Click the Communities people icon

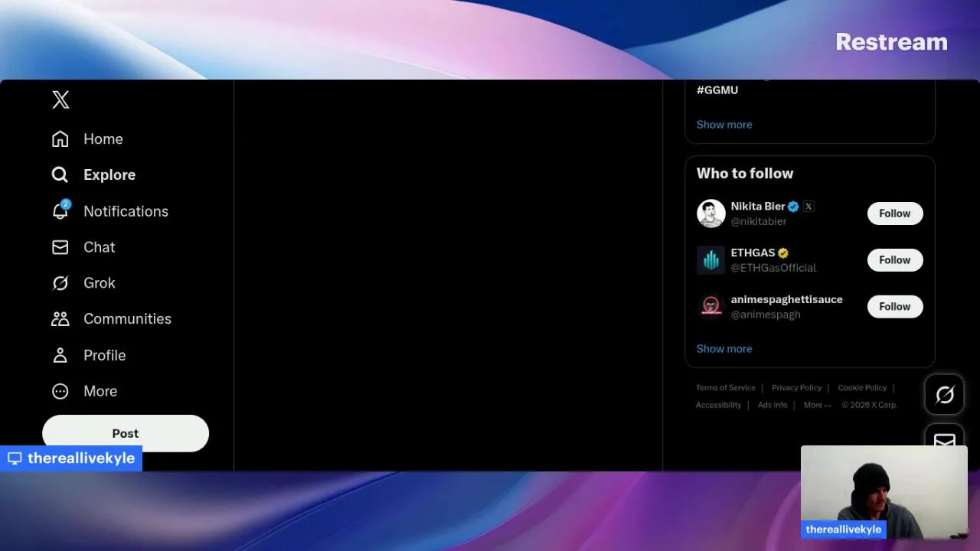(60, 318)
